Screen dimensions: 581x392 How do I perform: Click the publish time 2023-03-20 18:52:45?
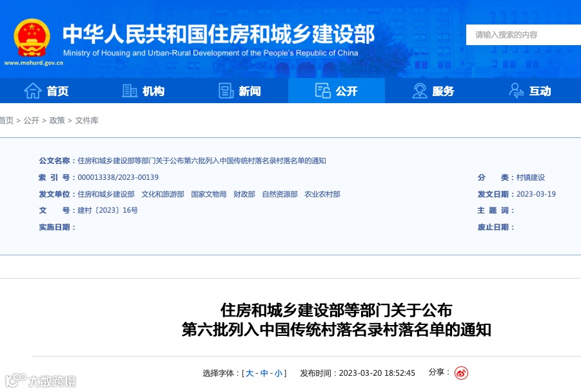click(x=377, y=373)
